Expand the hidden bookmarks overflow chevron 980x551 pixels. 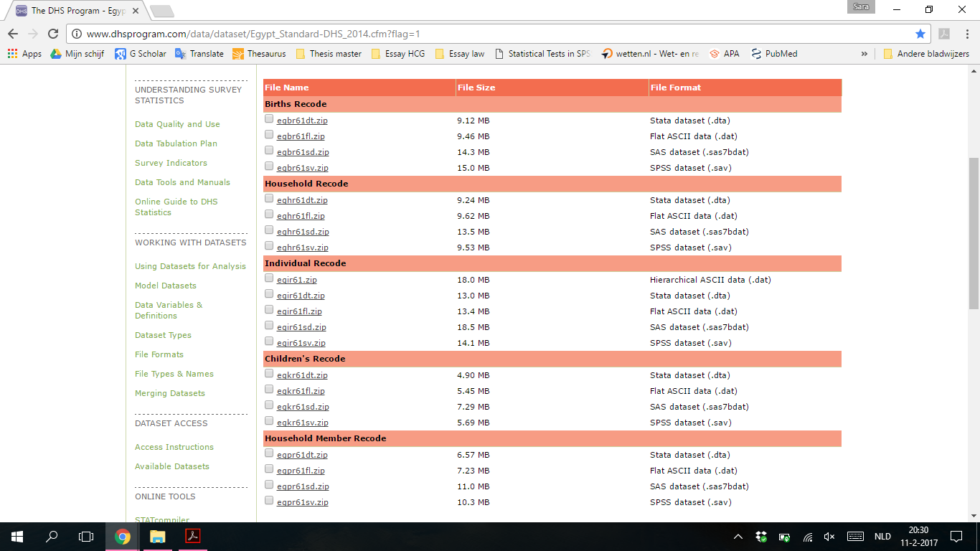click(x=864, y=54)
